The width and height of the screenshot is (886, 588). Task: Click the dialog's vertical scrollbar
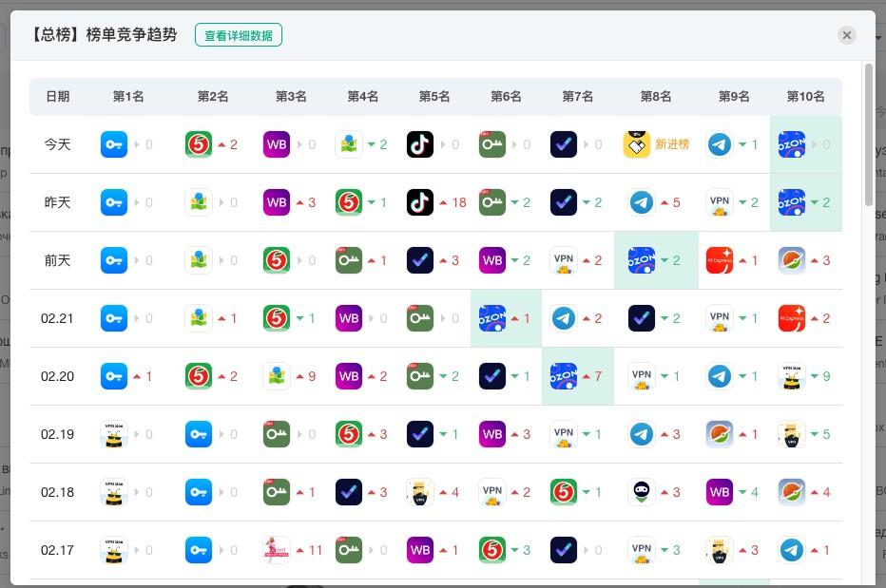869,135
